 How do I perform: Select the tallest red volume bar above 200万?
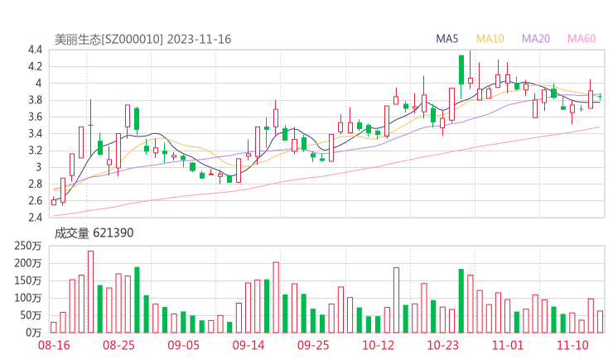[x=90, y=292]
